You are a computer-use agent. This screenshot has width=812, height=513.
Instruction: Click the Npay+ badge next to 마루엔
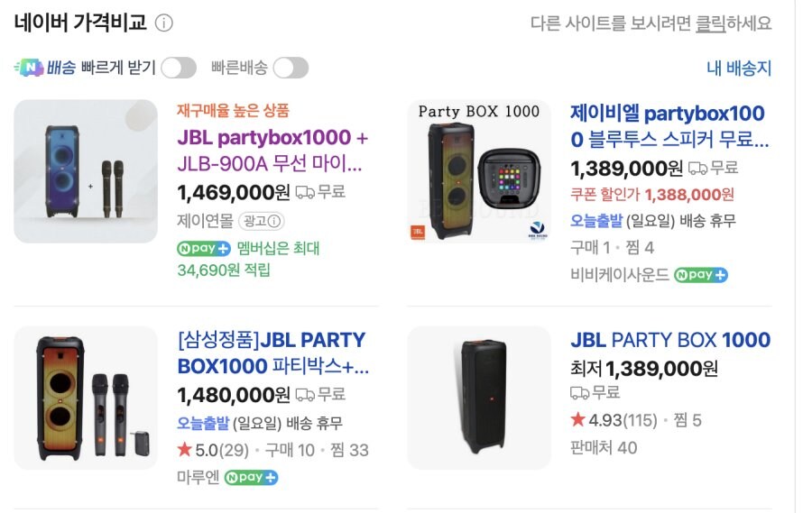pos(251,478)
